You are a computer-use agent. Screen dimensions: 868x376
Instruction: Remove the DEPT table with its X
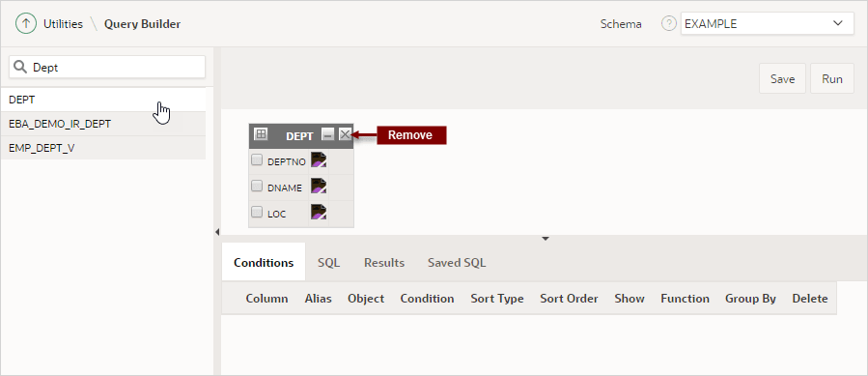(x=345, y=134)
